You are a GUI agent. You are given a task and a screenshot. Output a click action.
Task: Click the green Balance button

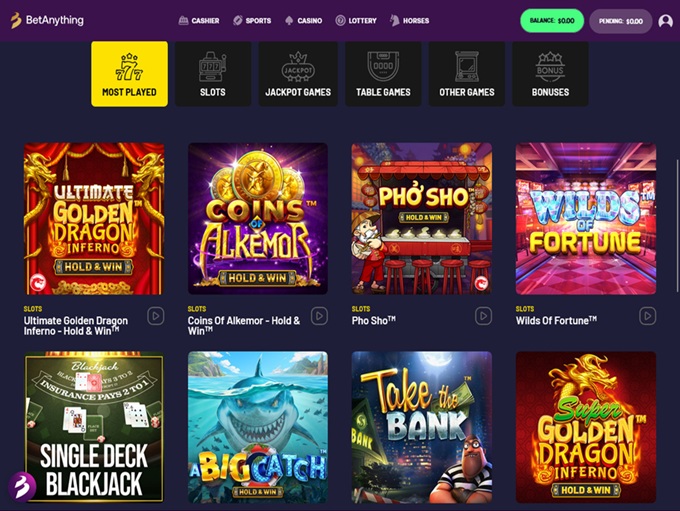552,21
